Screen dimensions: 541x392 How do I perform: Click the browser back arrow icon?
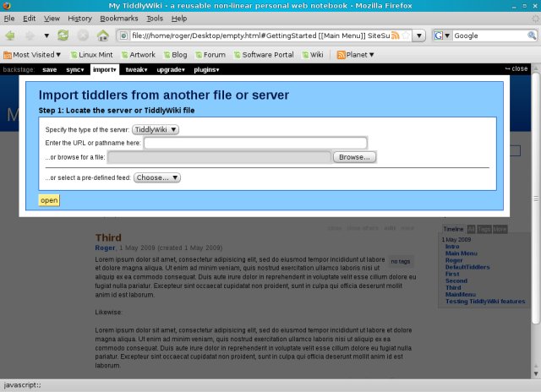(11, 35)
